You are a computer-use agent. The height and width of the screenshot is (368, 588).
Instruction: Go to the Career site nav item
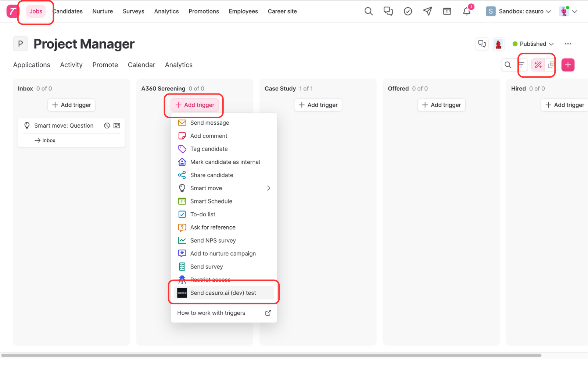(282, 11)
